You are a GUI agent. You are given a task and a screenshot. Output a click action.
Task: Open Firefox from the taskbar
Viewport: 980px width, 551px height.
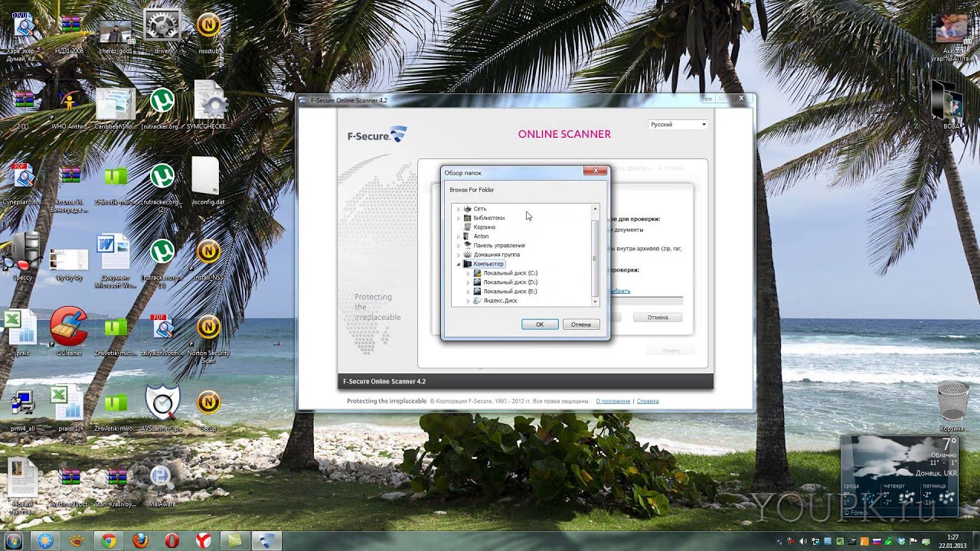[139, 540]
